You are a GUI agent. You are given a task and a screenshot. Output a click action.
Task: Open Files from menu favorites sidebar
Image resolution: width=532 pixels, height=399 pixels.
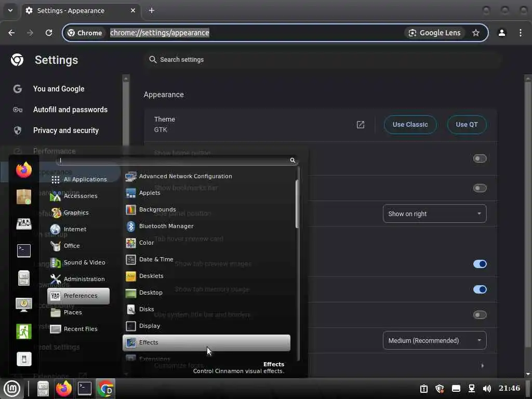coord(24,278)
